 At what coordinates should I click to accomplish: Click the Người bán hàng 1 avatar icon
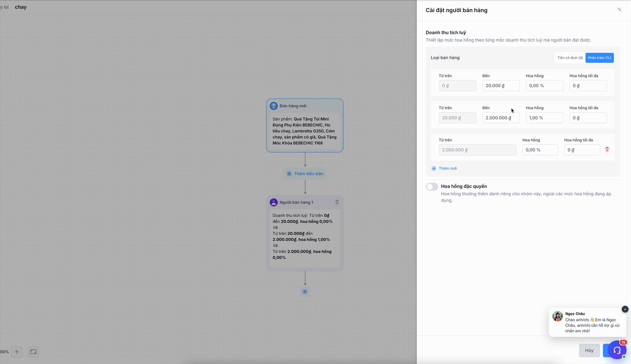(274, 202)
